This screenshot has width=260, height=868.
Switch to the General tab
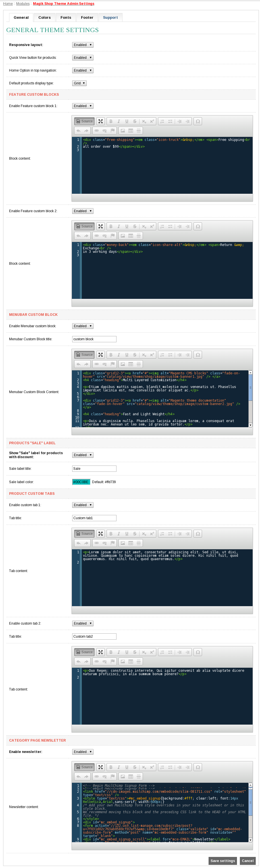[x=21, y=18]
